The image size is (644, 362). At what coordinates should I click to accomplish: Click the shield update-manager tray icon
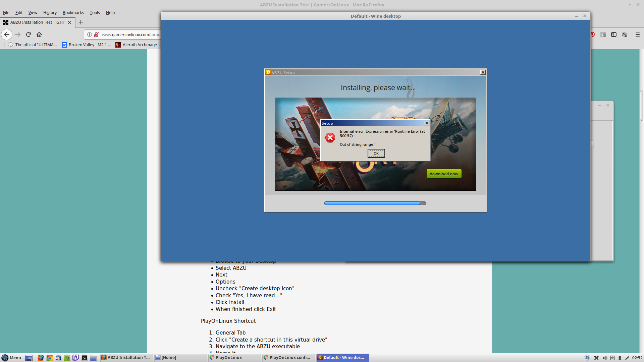coord(587,358)
